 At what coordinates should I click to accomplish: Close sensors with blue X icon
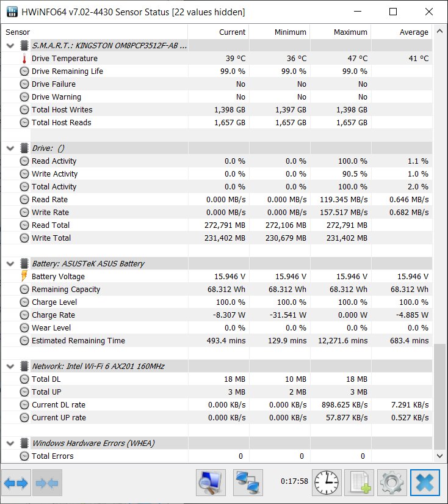425,483
